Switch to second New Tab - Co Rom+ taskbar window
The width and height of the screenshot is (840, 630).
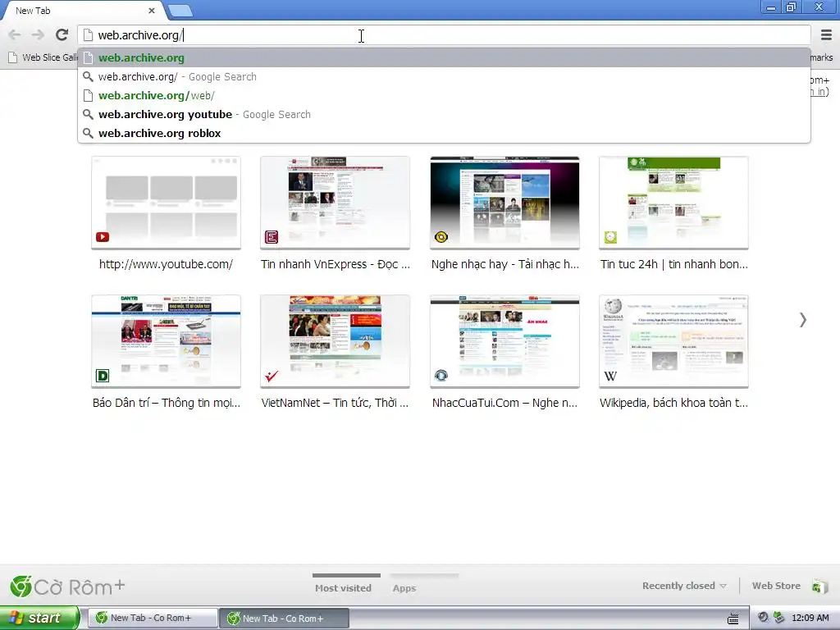click(284, 619)
